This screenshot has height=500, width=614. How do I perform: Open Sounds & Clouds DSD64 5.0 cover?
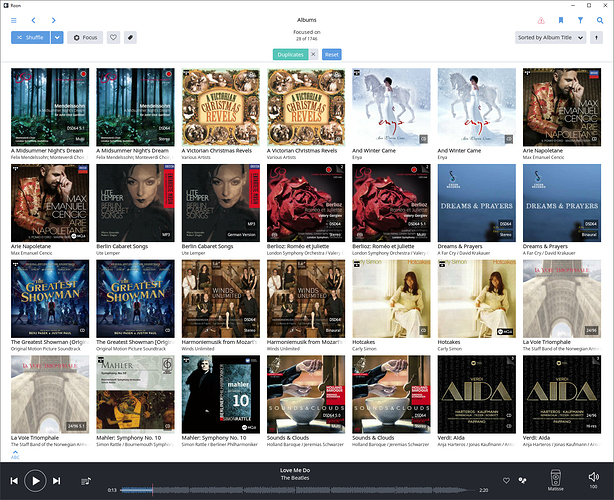coord(306,394)
